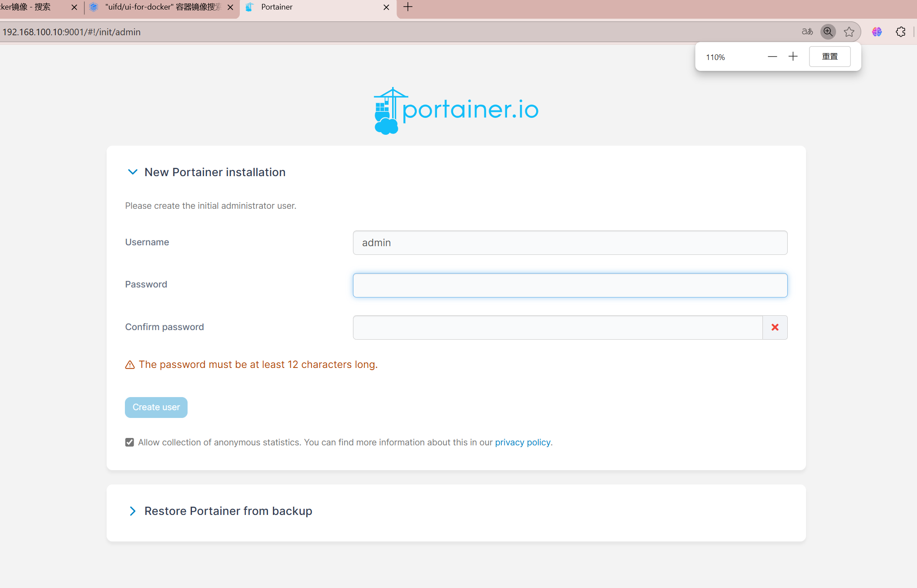Click the Password input field
This screenshot has height=588, width=917.
(570, 285)
